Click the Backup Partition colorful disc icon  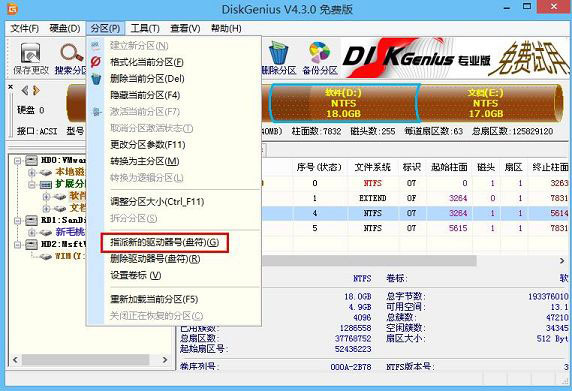point(320,53)
